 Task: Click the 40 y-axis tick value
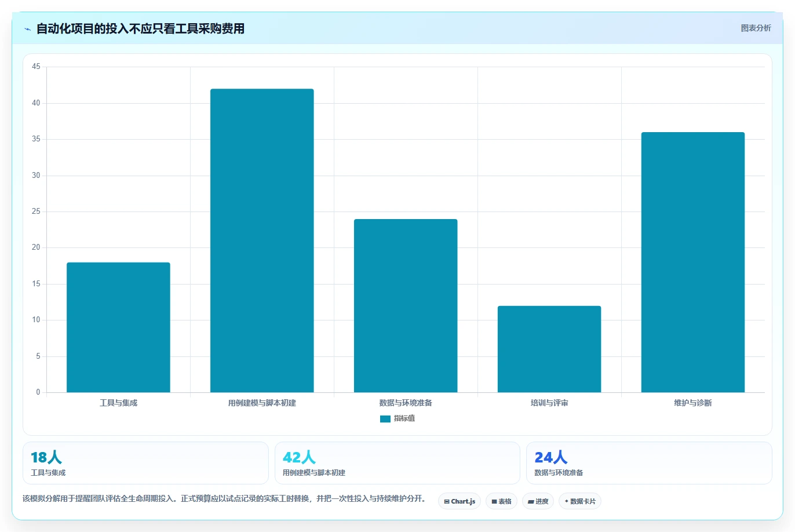[36, 103]
